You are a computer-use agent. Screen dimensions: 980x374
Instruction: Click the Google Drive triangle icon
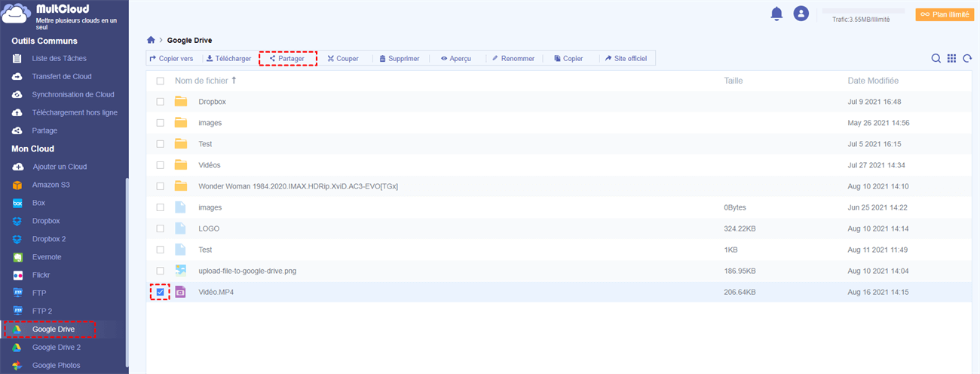(17, 330)
